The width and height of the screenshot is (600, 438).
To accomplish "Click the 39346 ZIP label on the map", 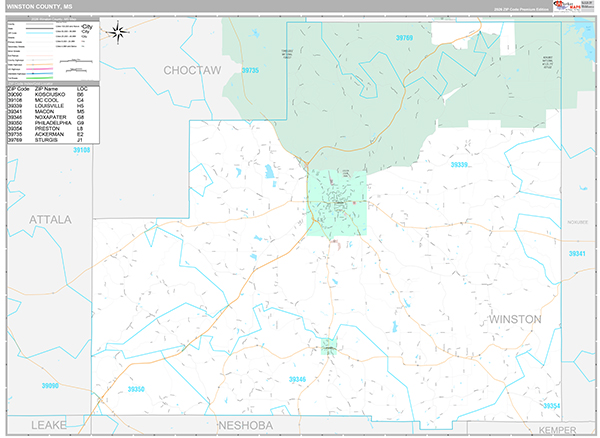I will (297, 379).
